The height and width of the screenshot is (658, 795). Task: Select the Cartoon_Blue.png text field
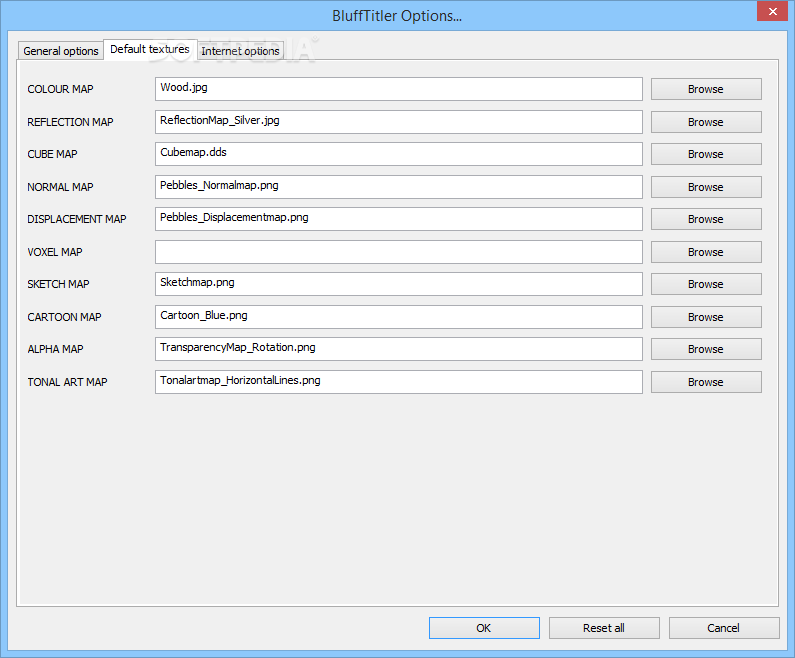pyautogui.click(x=399, y=317)
